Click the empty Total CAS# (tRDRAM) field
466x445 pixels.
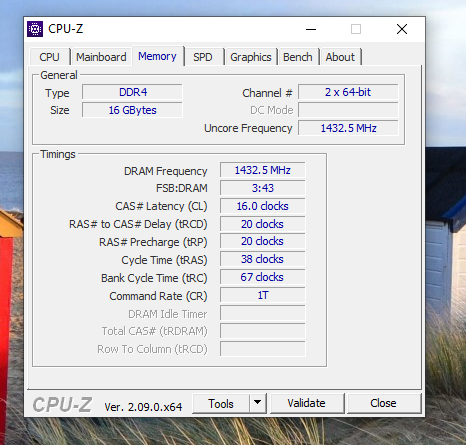coord(263,331)
